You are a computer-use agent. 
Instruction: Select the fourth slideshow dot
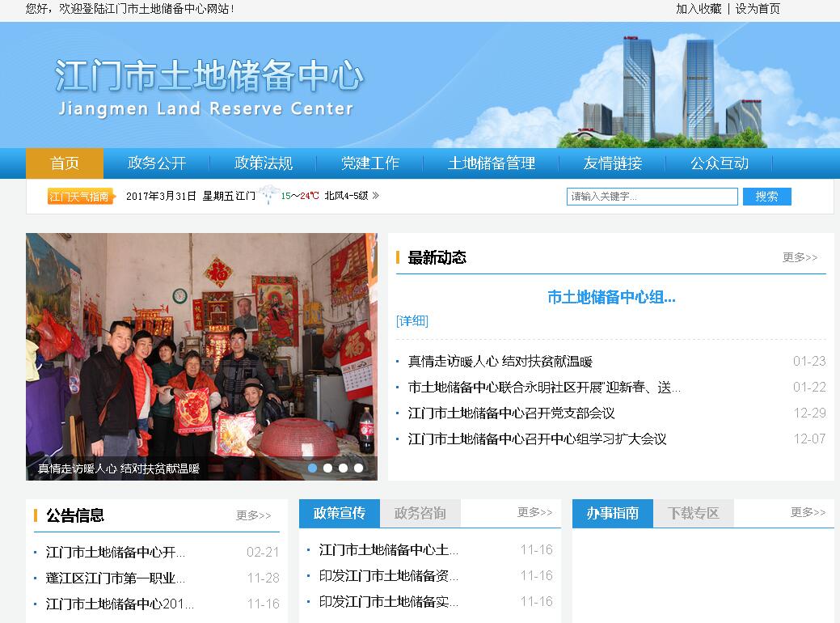(x=358, y=468)
